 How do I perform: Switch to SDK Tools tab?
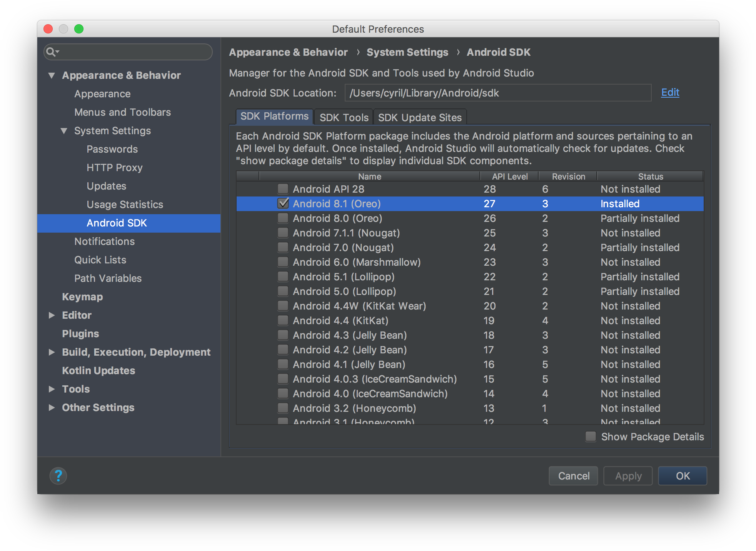click(344, 117)
